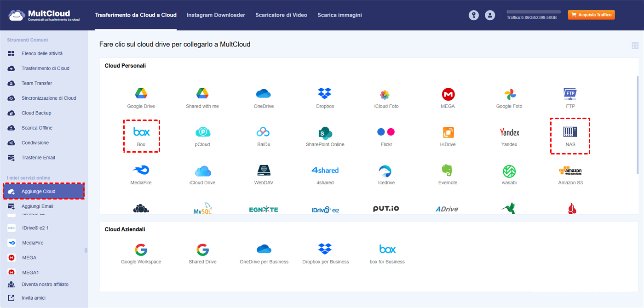Select the pCloud icon

pyautogui.click(x=202, y=132)
